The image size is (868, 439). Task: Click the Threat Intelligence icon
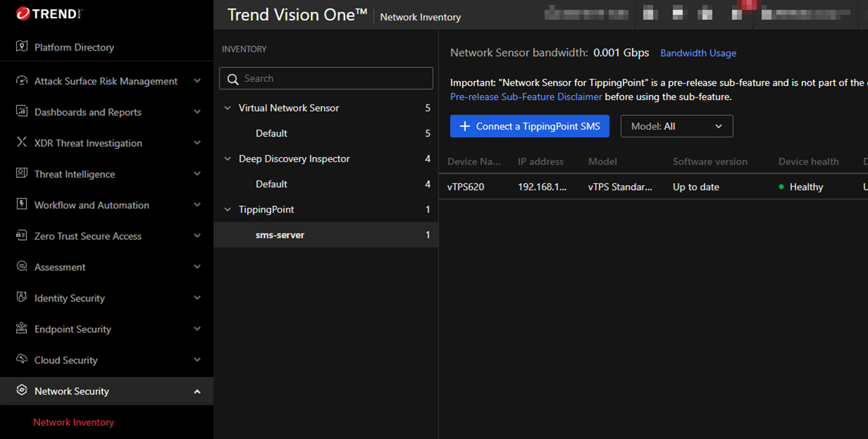22,174
